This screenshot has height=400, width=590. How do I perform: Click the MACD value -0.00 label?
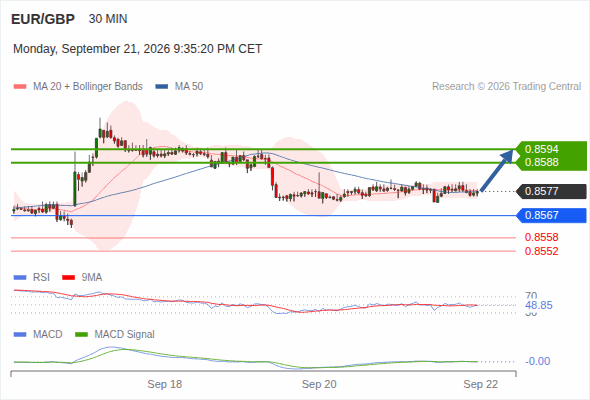(x=538, y=361)
